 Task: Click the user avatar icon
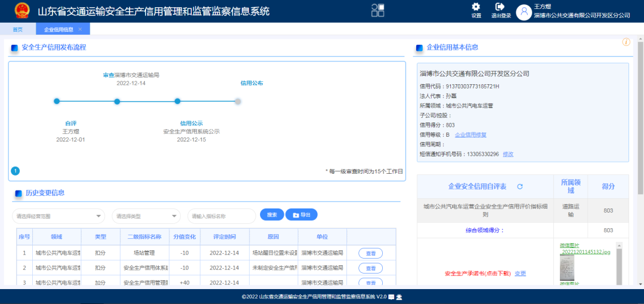[x=524, y=11]
